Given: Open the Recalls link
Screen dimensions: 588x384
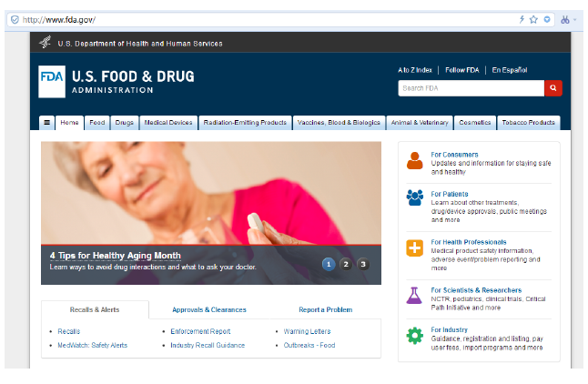Looking at the screenshot, I should tap(69, 331).
